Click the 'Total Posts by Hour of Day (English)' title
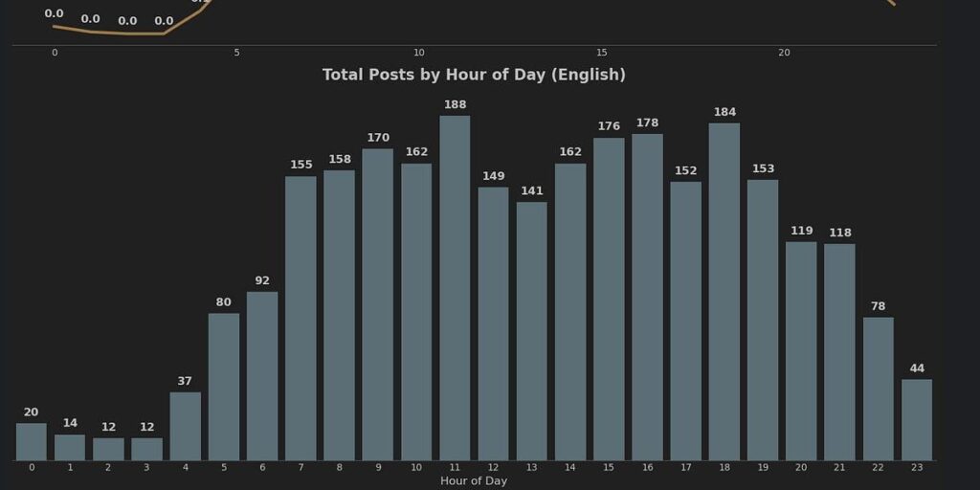980x490 pixels. [474, 75]
